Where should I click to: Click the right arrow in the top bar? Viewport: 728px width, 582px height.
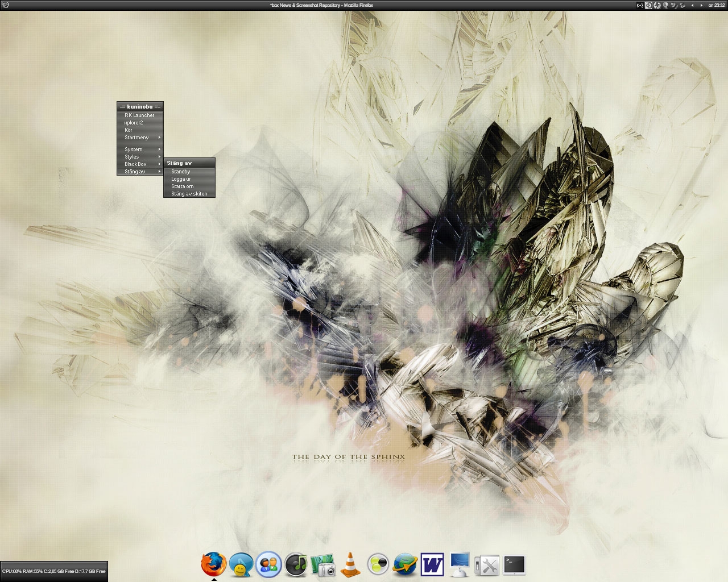point(701,5)
